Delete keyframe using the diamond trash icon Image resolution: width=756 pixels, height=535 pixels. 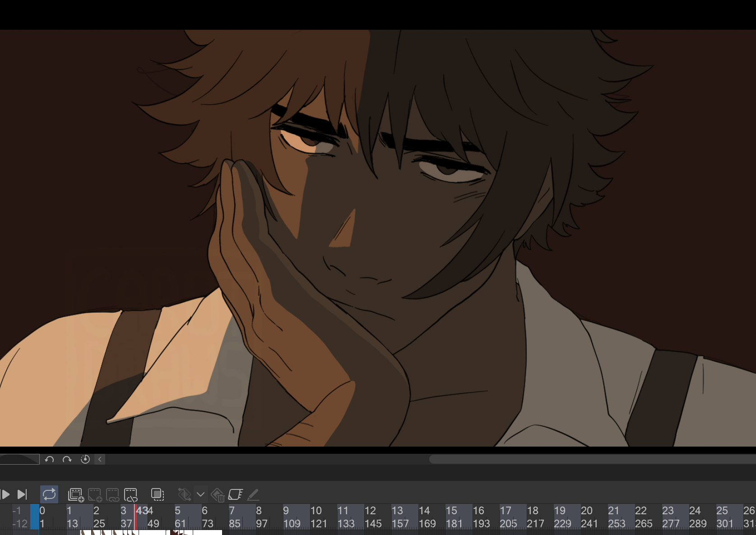coord(218,495)
